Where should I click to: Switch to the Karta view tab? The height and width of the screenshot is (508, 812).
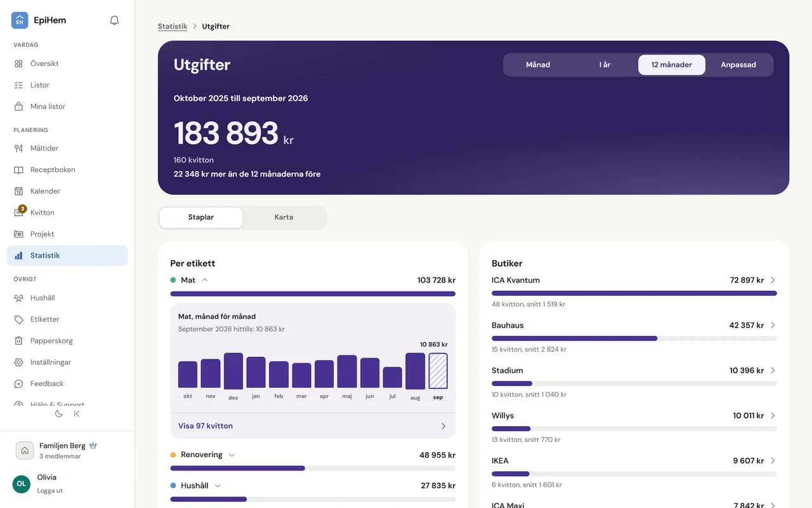(x=284, y=217)
